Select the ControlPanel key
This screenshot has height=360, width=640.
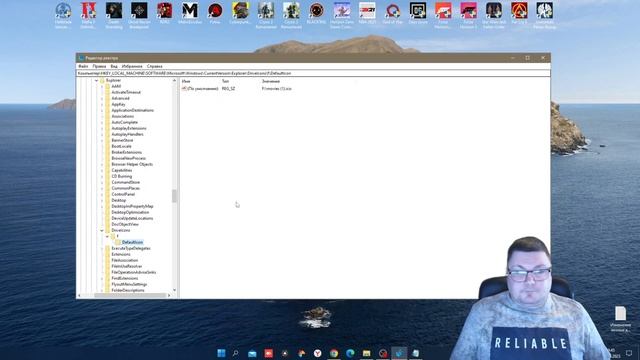[x=123, y=194]
